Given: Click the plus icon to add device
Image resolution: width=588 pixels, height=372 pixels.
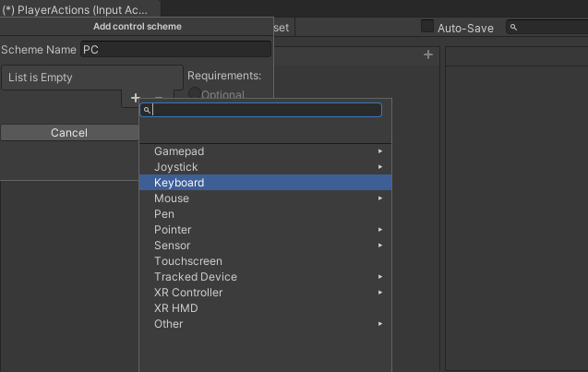Looking at the screenshot, I should click(x=136, y=97).
